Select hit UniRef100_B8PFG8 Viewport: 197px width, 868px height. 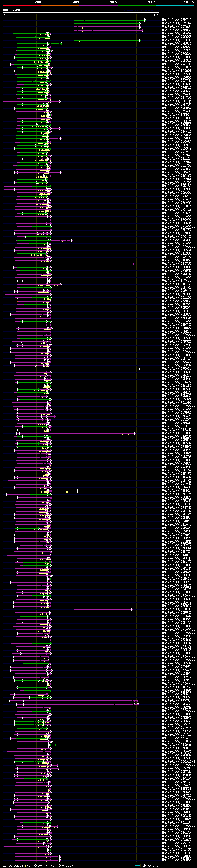(177, 789)
